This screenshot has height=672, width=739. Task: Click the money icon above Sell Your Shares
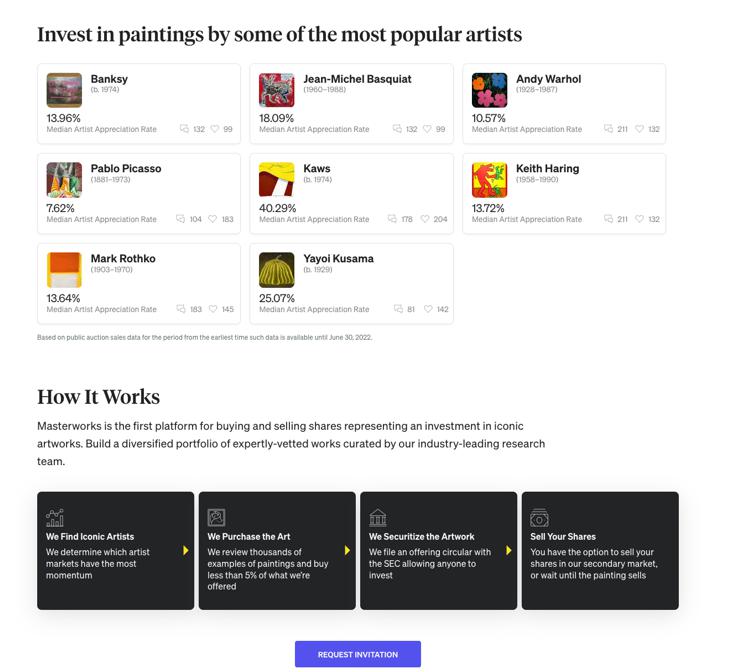pos(539,517)
